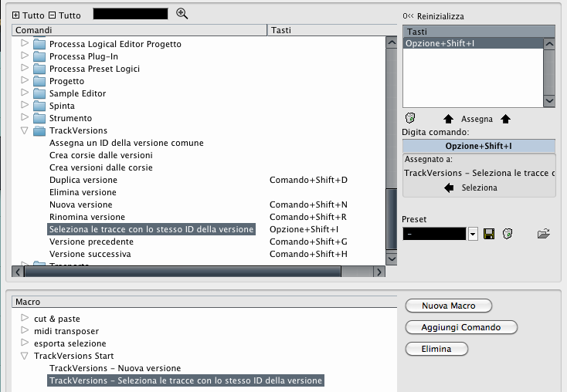567x392 pixels.
Task: Click the Sample Editor folder icon
Action: click(39, 93)
